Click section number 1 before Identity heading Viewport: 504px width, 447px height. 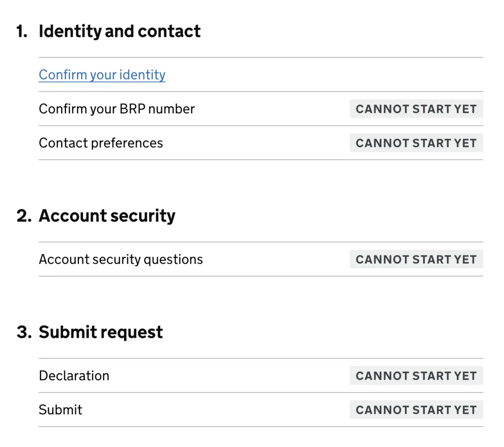[21, 31]
